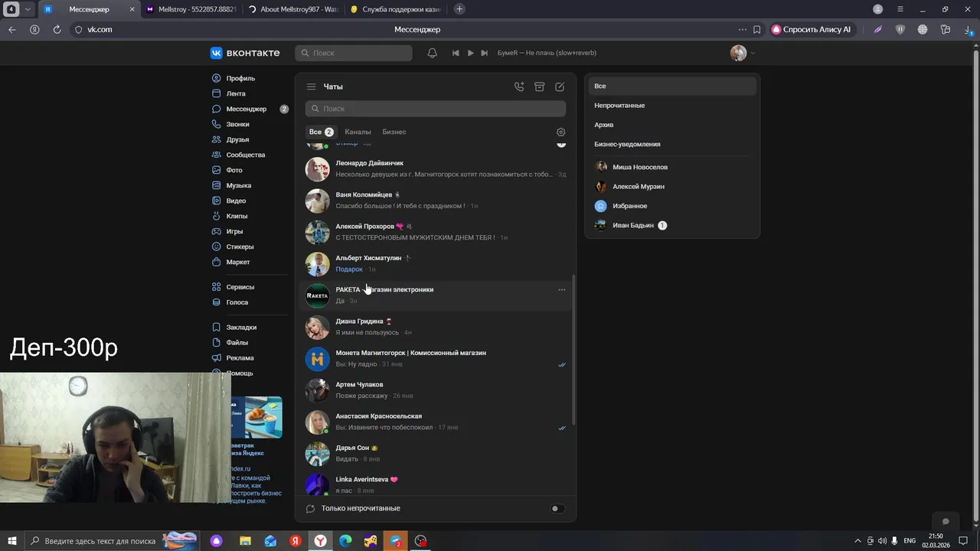Click the ВКонтакте logo
This screenshot has height=551, width=980.
click(245, 53)
